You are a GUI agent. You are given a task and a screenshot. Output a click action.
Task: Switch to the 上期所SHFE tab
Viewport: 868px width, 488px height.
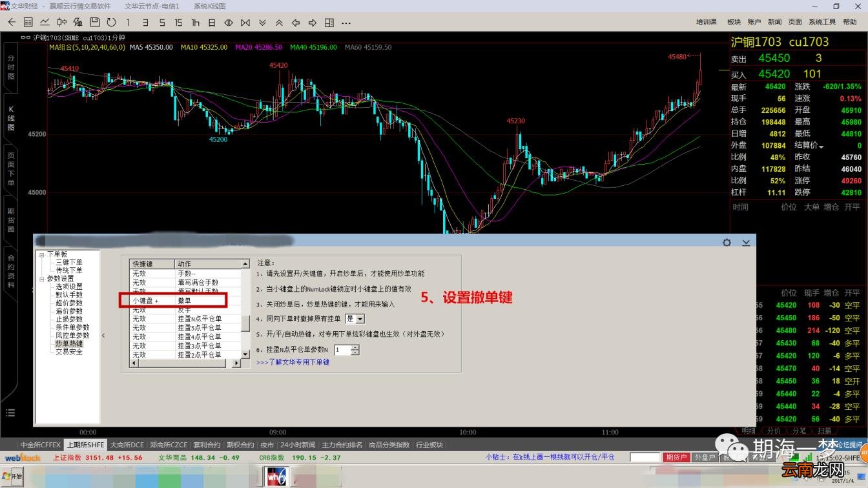(85, 445)
